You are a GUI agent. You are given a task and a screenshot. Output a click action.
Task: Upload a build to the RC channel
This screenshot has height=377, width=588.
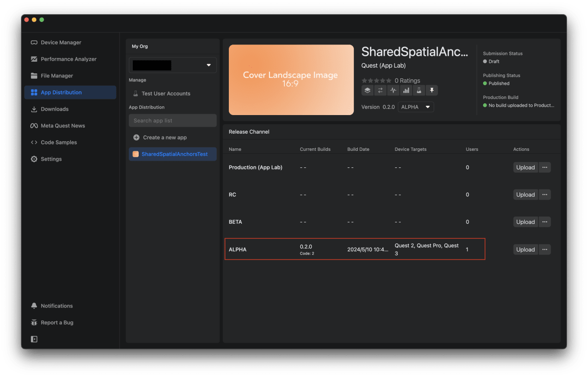click(525, 195)
